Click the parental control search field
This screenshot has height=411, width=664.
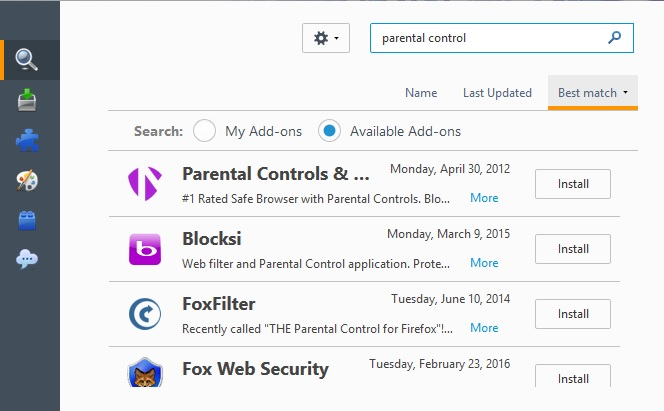[490, 38]
